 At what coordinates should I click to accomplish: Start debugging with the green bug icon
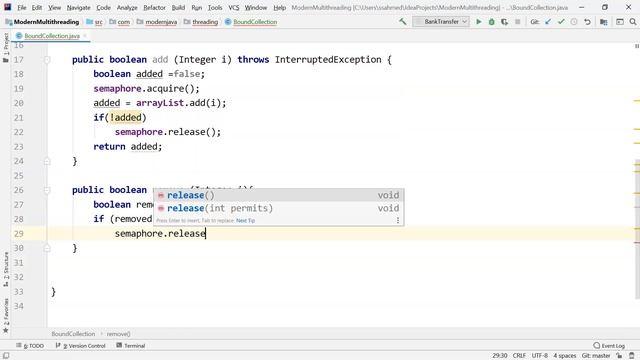click(x=491, y=22)
